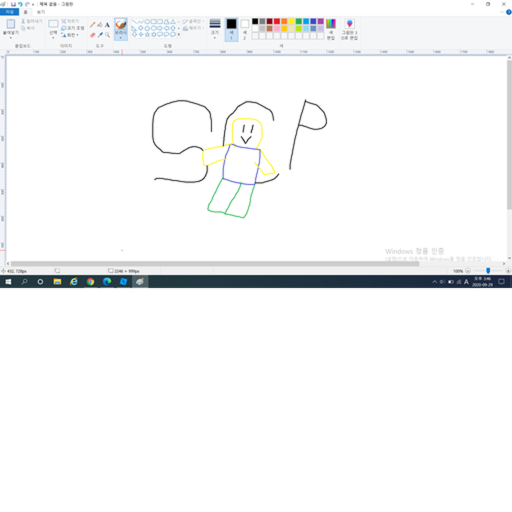Screen dimensions: 512x512
Task: Open the Rotate dropdown menu
Action: [x=70, y=35]
